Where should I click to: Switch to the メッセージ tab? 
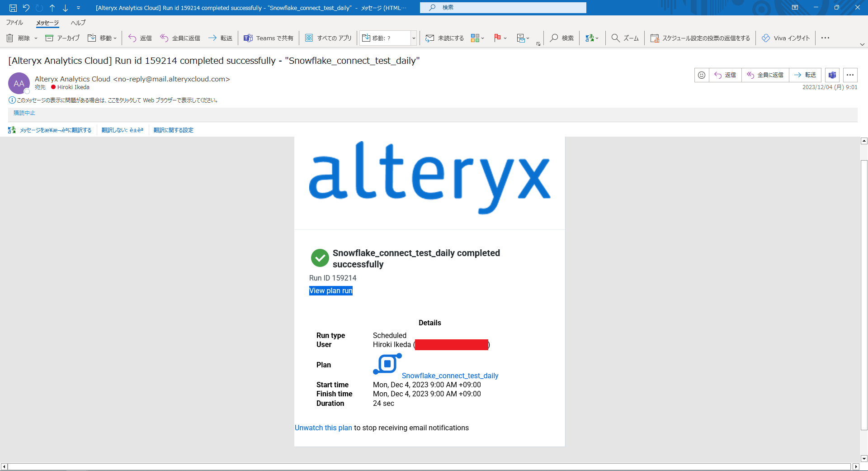(47, 23)
